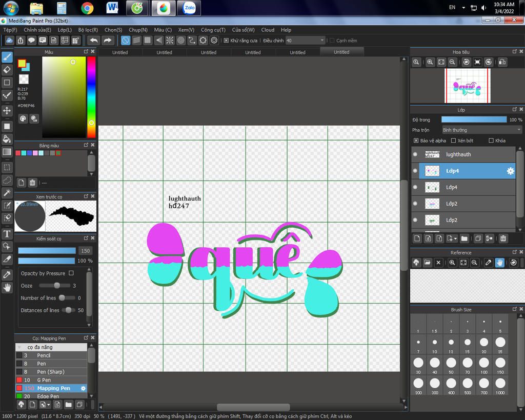Select the Bucket fill tool
525x420 pixels.
tap(7, 139)
